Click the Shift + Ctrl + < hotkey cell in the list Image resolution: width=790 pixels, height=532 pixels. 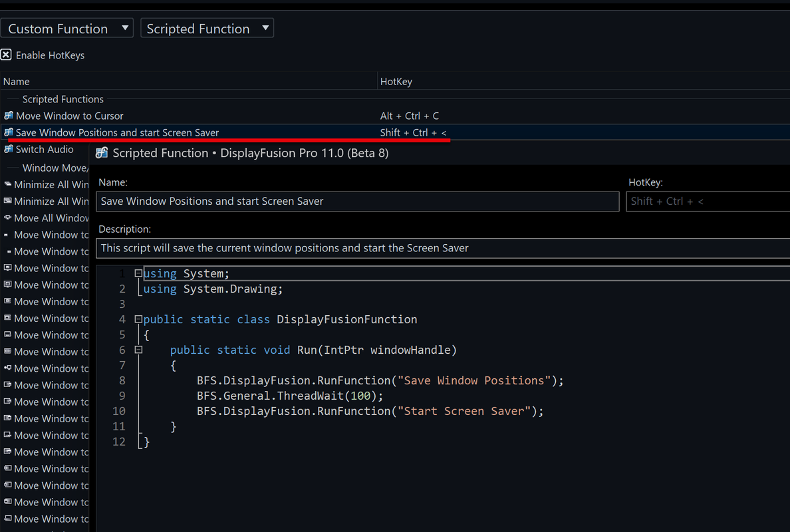(x=413, y=132)
